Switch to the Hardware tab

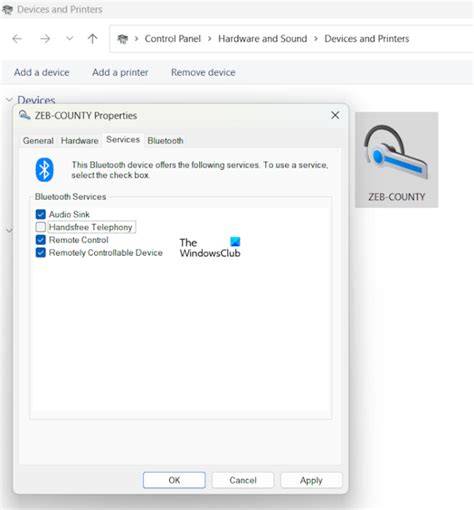(79, 141)
